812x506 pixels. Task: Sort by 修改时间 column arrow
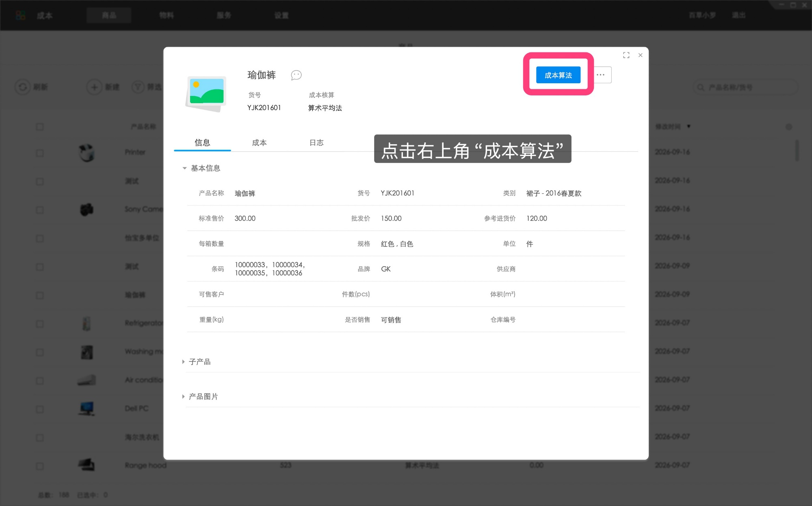point(689,126)
